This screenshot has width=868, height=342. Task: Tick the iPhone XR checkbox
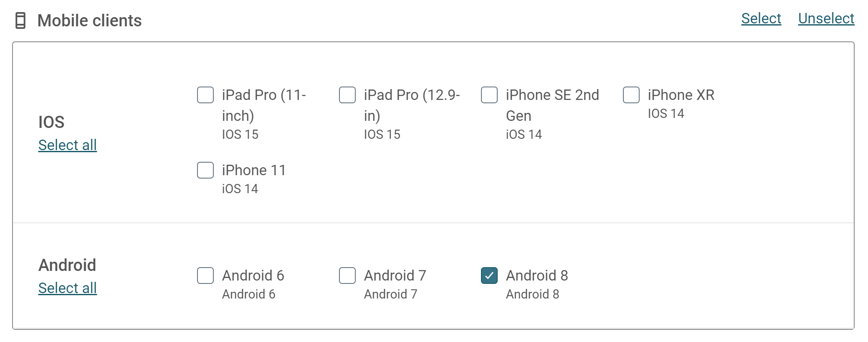pos(631,95)
